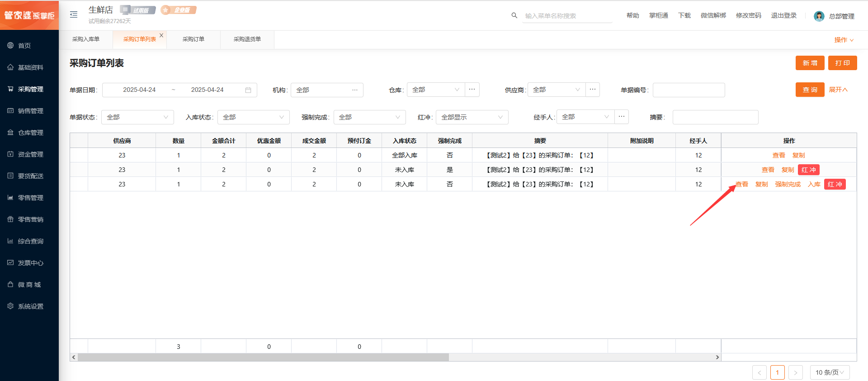The image size is (868, 381).
Task: Click the 新增 button
Action: (x=810, y=63)
